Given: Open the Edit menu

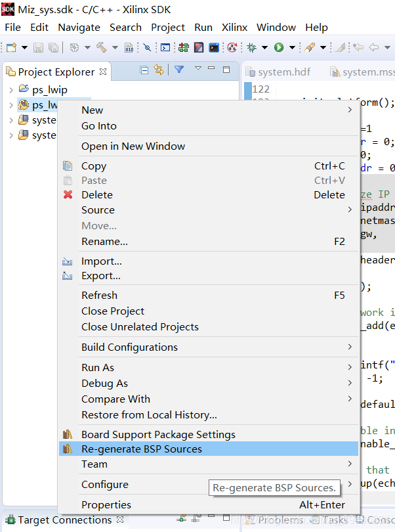Looking at the screenshot, I should 39,27.
